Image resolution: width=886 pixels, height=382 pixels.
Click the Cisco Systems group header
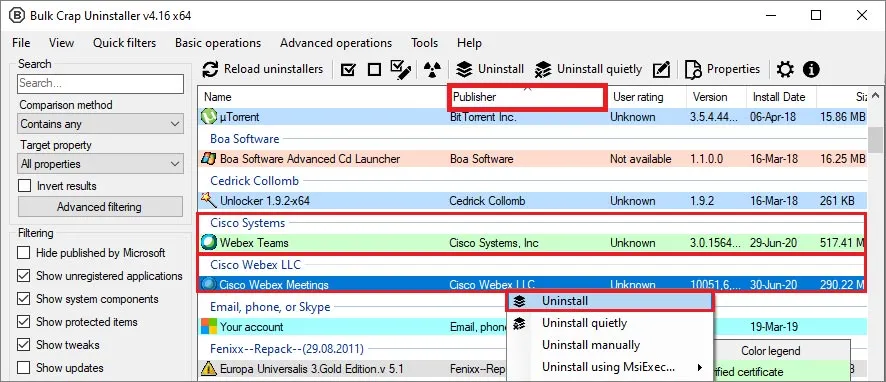click(247, 223)
